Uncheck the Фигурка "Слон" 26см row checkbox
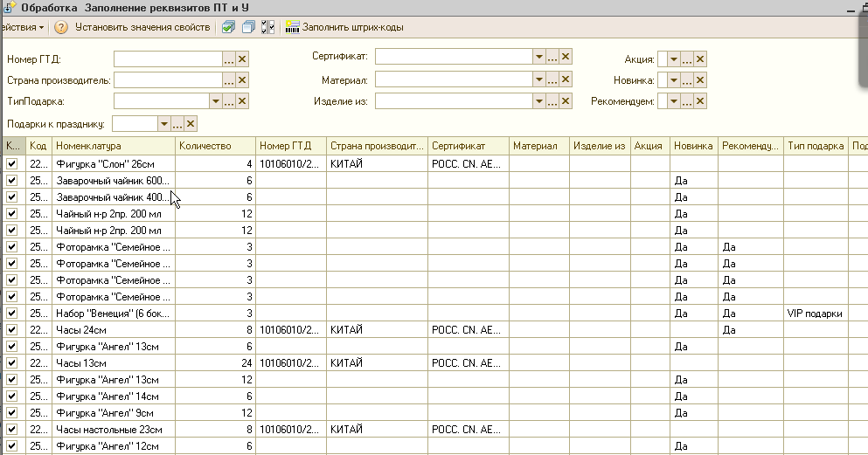This screenshot has width=868, height=455. coord(12,164)
